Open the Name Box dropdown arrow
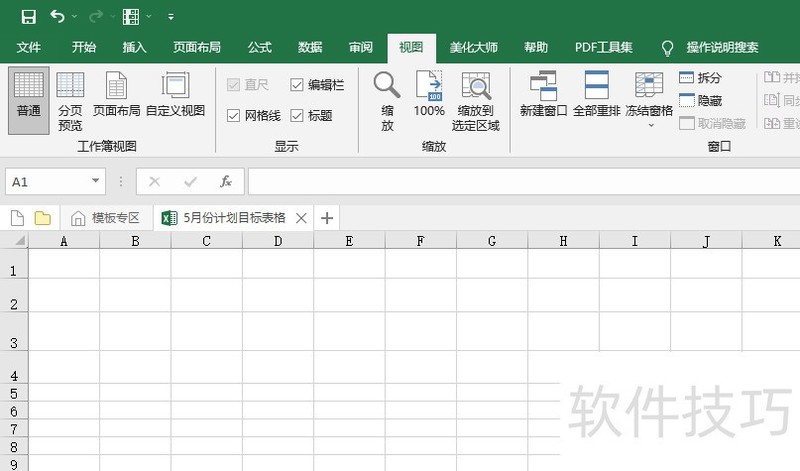The width and height of the screenshot is (800, 471). pyautogui.click(x=95, y=181)
